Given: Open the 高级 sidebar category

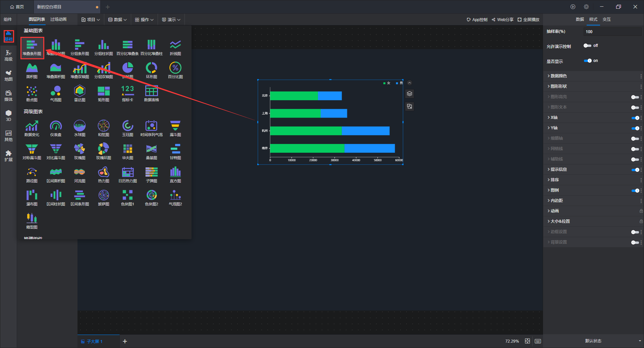Looking at the screenshot, I should (x=8, y=56).
